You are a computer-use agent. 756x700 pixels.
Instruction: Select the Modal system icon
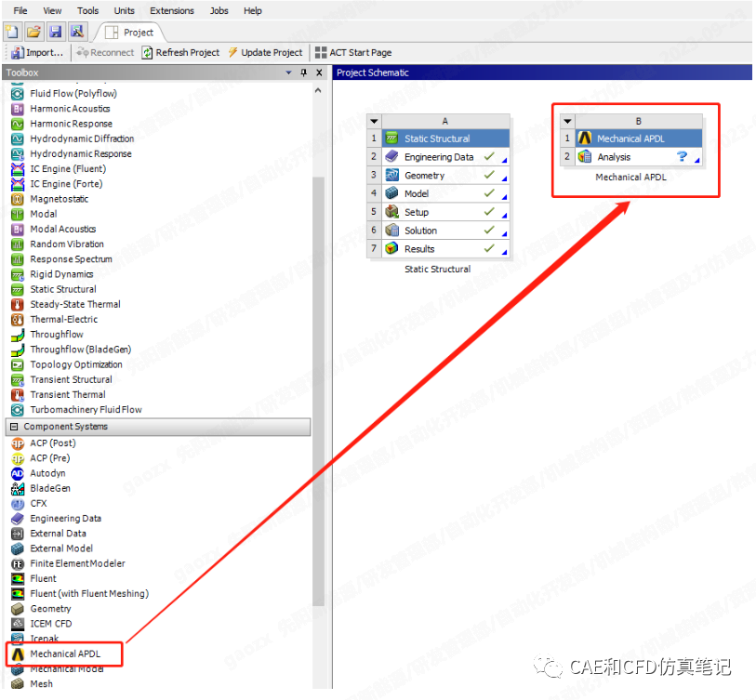[x=18, y=214]
